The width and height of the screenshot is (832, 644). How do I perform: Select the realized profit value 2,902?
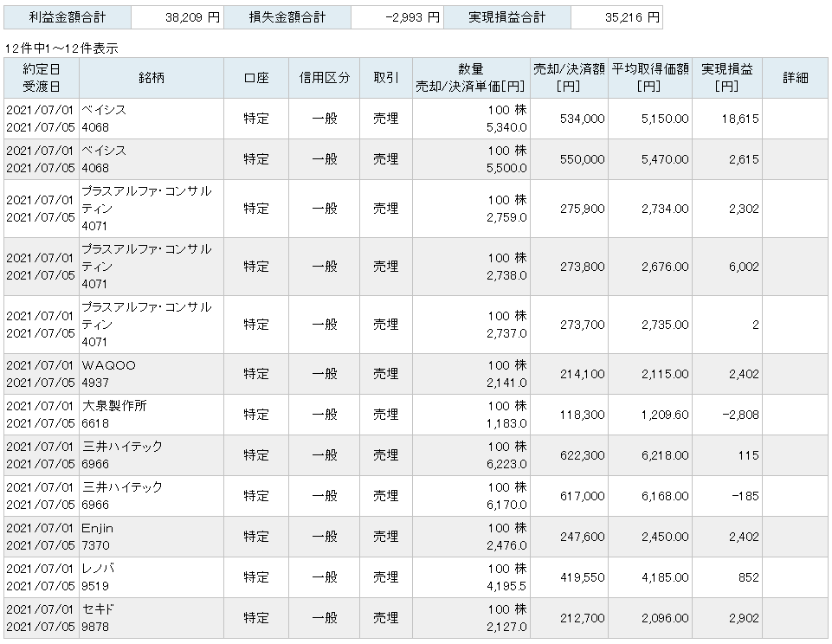click(744, 619)
